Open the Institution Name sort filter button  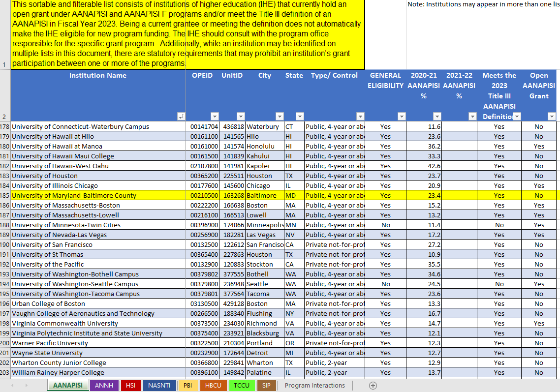coord(181,117)
